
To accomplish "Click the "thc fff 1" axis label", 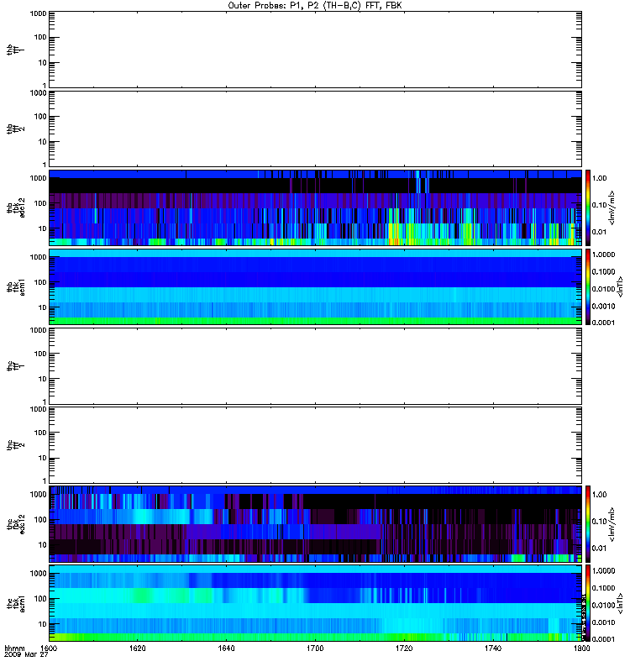I will coord(15,366).
